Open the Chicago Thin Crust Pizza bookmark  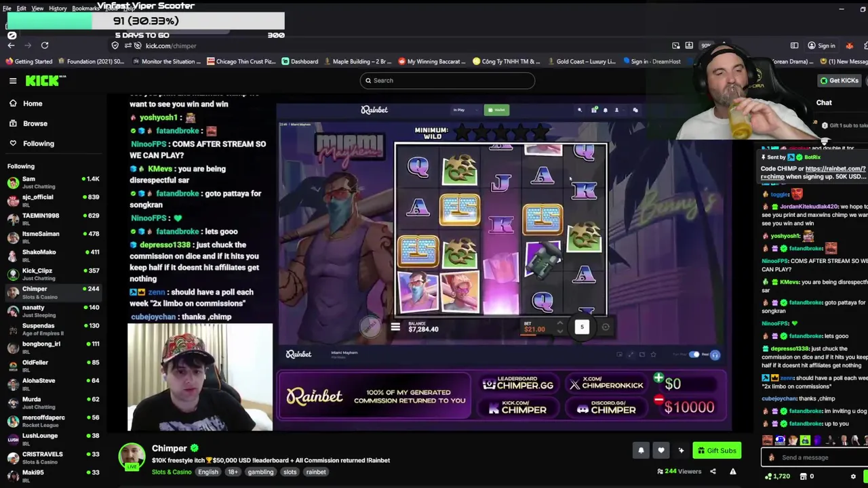click(x=241, y=62)
